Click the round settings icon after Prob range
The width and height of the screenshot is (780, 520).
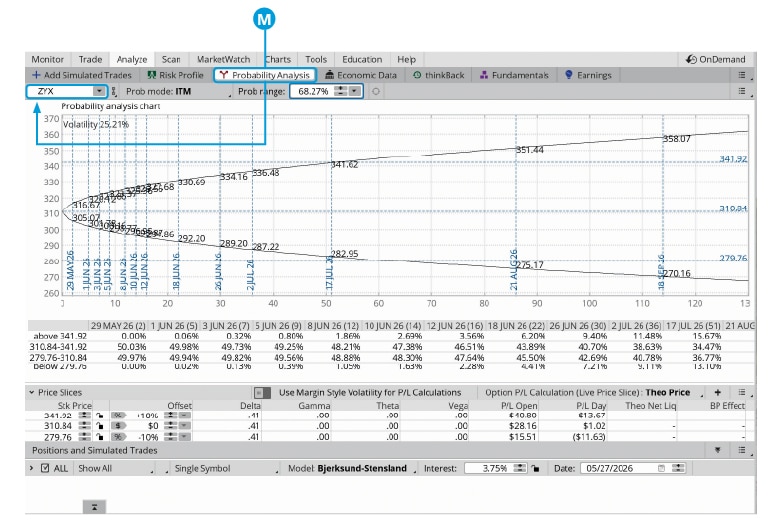click(x=376, y=91)
